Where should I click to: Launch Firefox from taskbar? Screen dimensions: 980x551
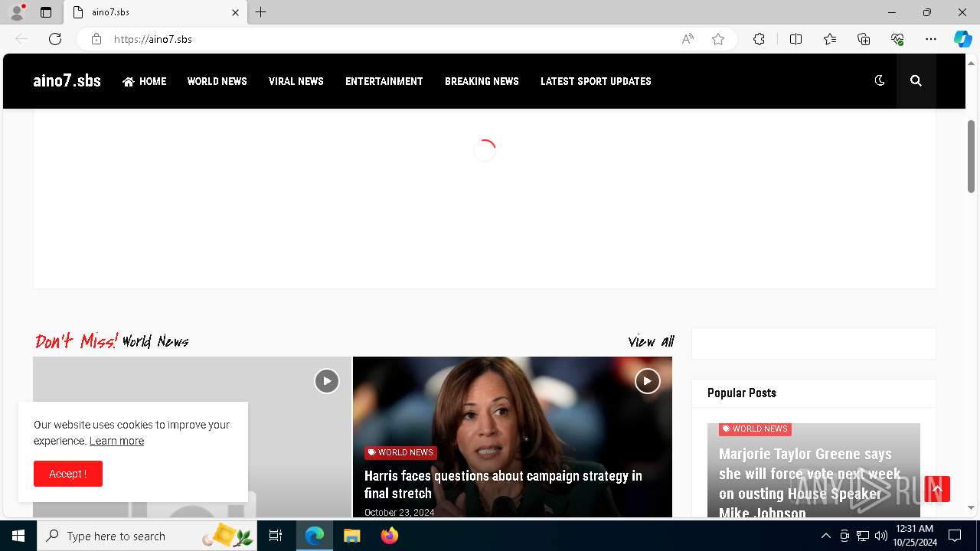[x=389, y=536]
